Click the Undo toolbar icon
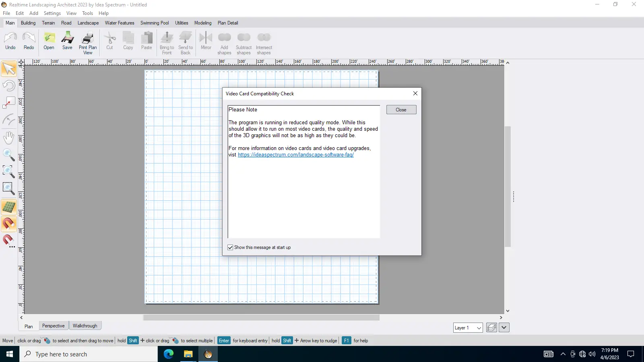 [10, 41]
